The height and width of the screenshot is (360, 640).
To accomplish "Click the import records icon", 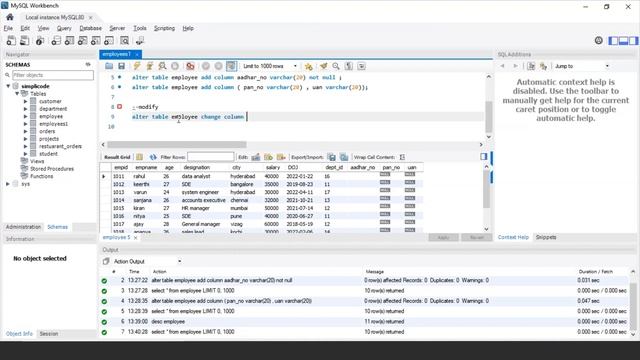I will coord(344,157).
